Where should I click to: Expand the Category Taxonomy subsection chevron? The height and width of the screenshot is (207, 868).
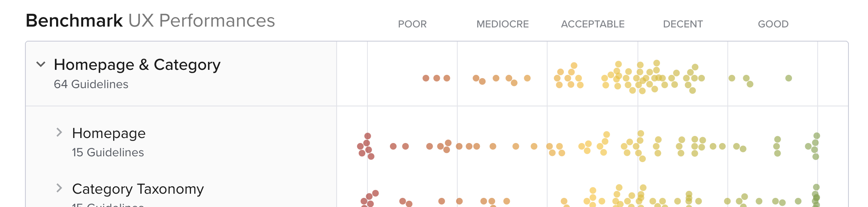click(59, 188)
